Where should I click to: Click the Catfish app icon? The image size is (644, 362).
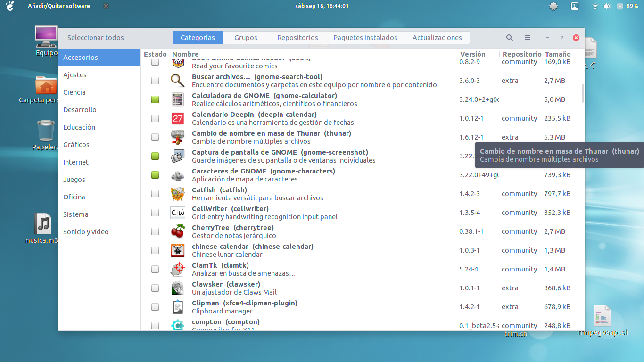tap(178, 194)
